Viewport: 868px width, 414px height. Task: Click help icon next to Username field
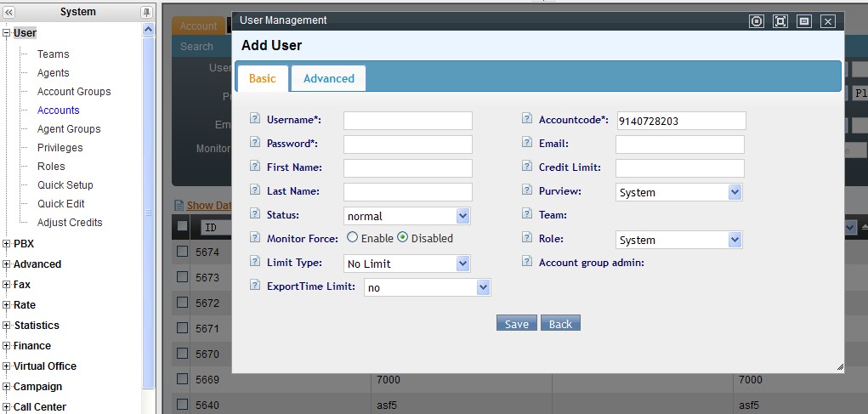[x=255, y=120]
